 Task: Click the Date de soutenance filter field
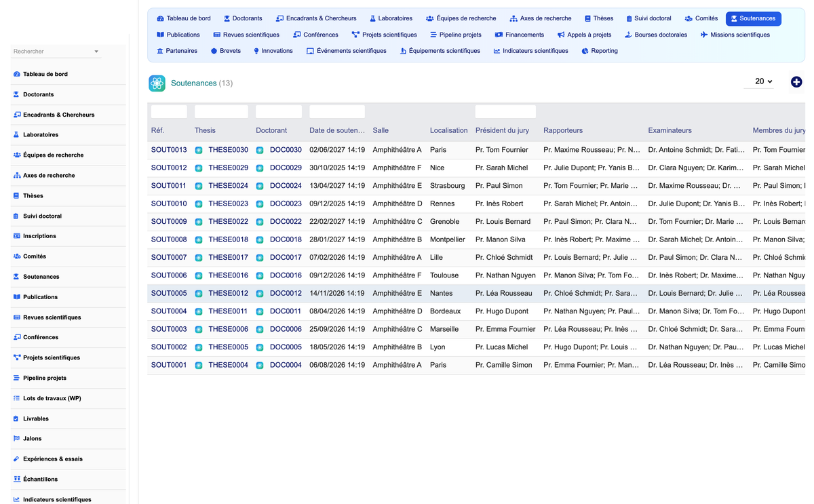tap(337, 112)
